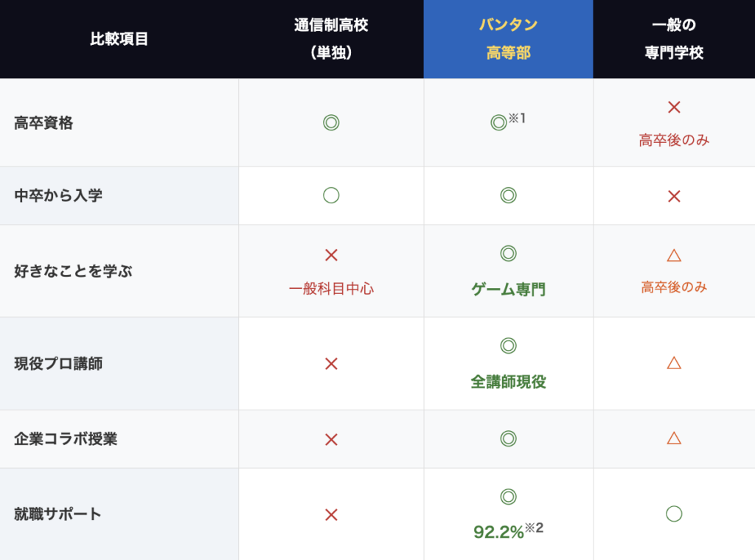
Task: Click the 92.2% employment rate text
Action: (x=499, y=531)
